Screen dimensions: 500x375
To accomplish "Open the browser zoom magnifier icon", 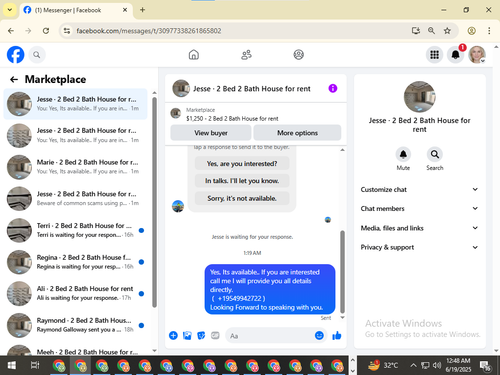I will tap(431, 31).
